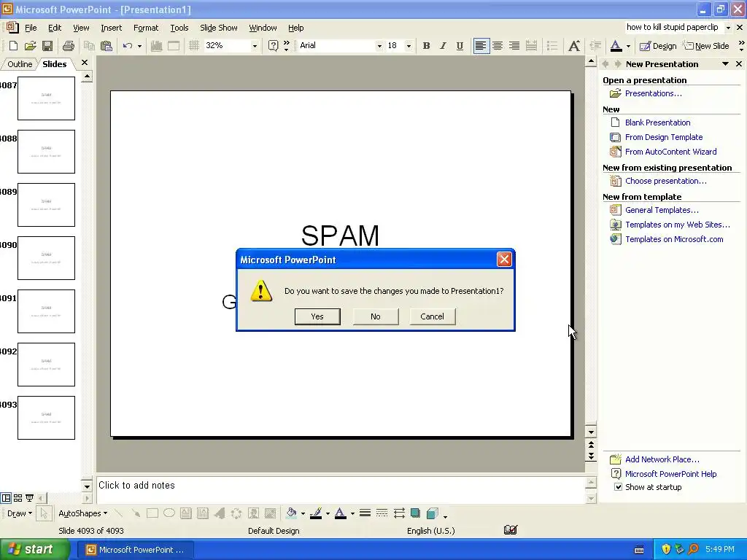Click the spelling status icon in status bar

pyautogui.click(x=511, y=530)
